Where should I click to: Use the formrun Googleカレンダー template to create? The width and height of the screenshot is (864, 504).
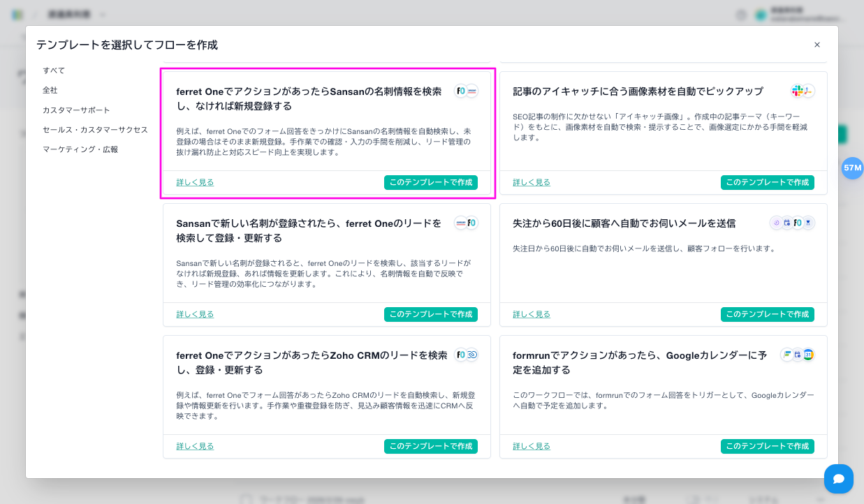(x=767, y=446)
